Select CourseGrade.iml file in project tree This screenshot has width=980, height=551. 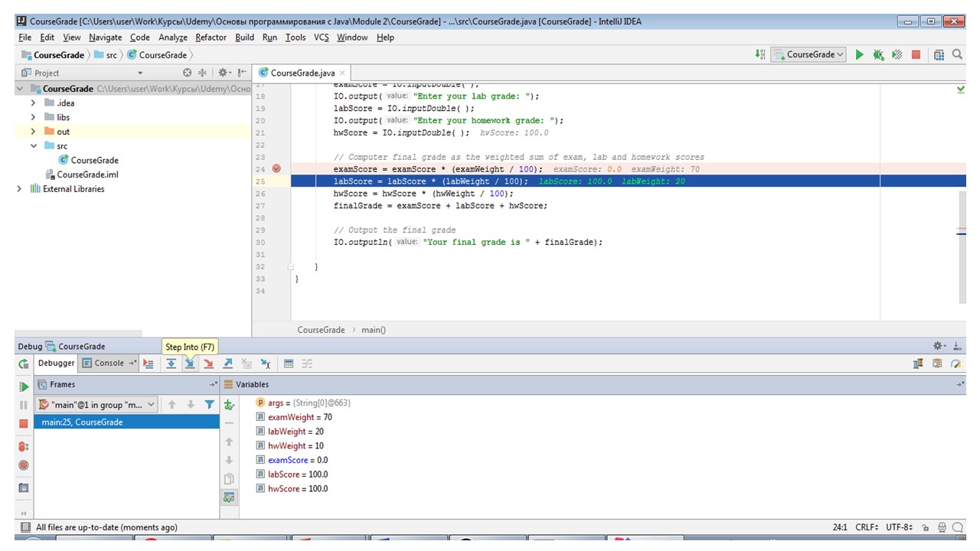click(87, 174)
